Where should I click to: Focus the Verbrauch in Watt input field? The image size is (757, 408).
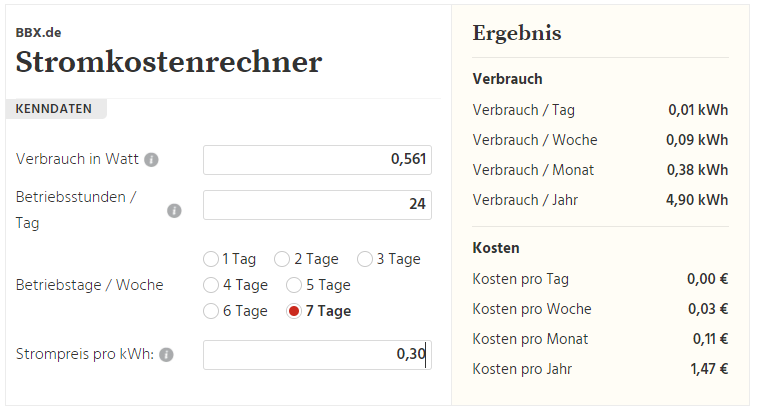pyautogui.click(x=317, y=160)
